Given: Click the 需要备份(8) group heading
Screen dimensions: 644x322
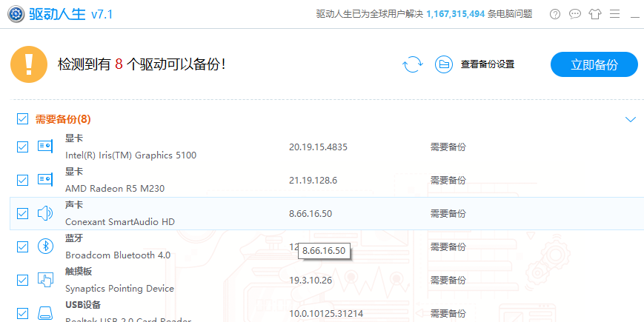Looking at the screenshot, I should click(x=63, y=119).
